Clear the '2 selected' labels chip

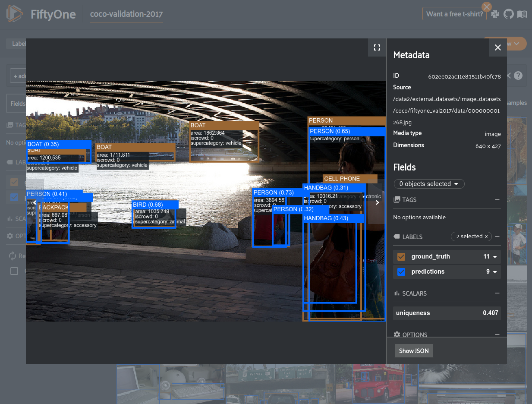(x=486, y=237)
